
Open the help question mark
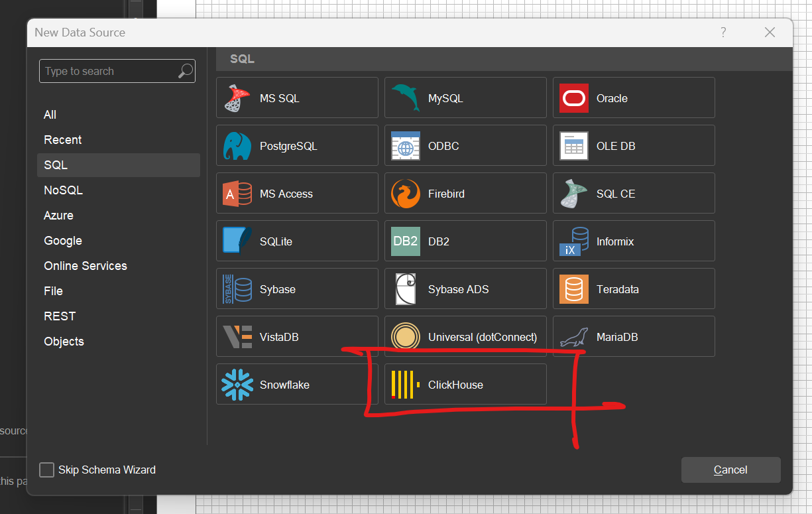coord(723,32)
